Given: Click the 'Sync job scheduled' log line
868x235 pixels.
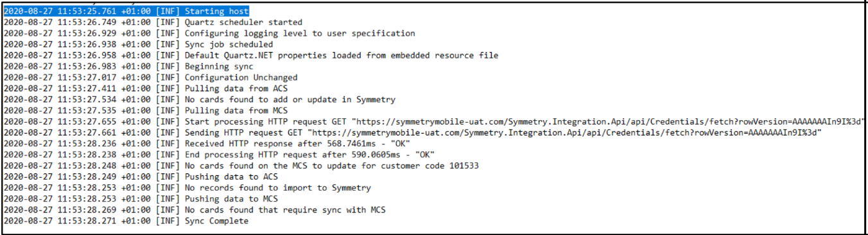Looking at the screenshot, I should tap(138, 44).
